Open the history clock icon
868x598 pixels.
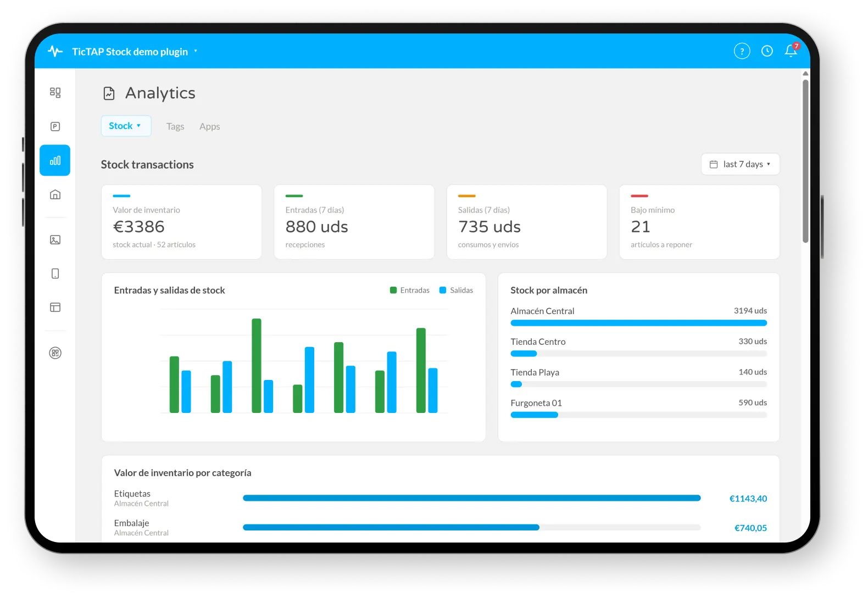(767, 51)
